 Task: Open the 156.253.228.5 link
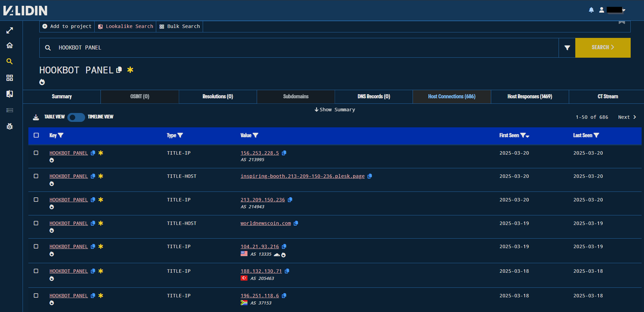(260, 153)
